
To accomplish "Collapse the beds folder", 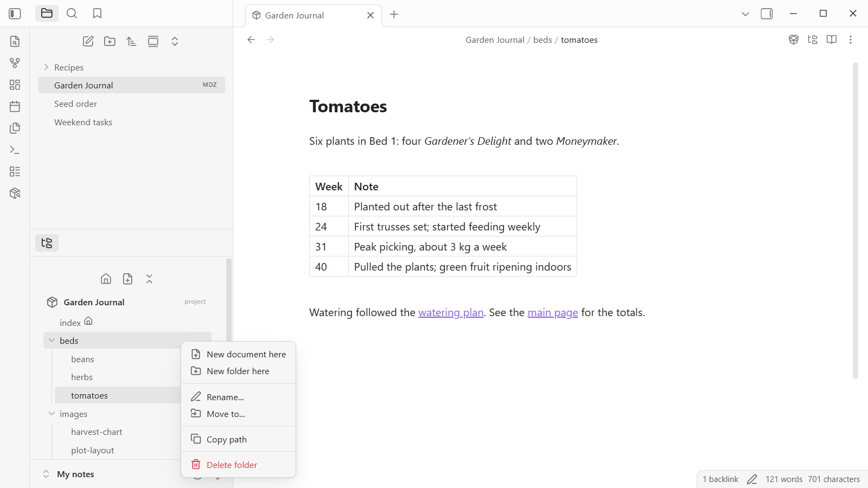I will [52, 341].
